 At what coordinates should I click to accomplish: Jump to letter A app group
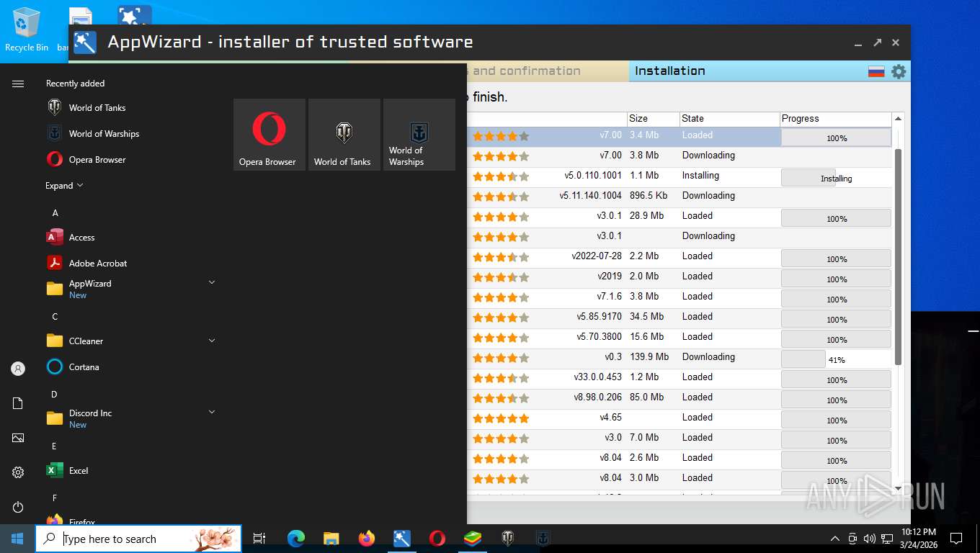pyautogui.click(x=55, y=213)
